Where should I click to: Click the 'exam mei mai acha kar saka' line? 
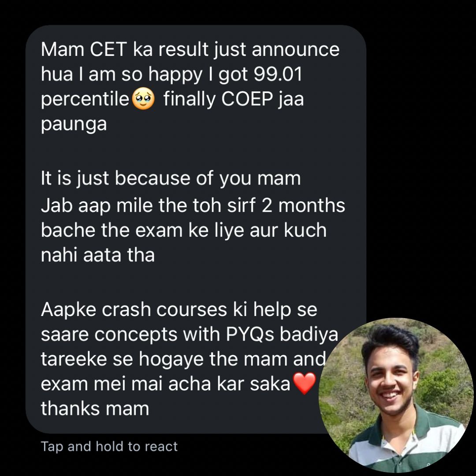[165, 384]
